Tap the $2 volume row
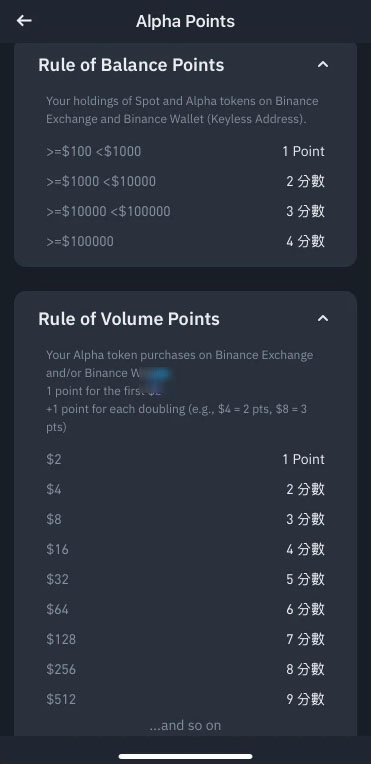Image resolution: width=371 pixels, height=764 pixels. pyautogui.click(x=185, y=459)
